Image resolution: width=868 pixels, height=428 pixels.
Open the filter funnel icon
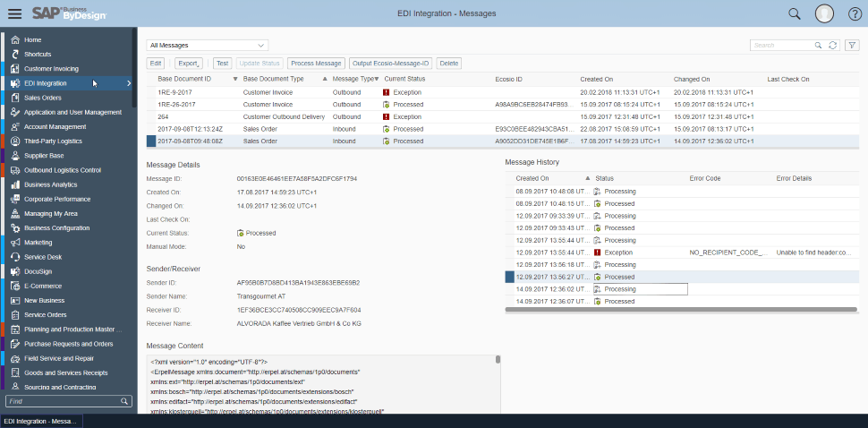tap(852, 45)
